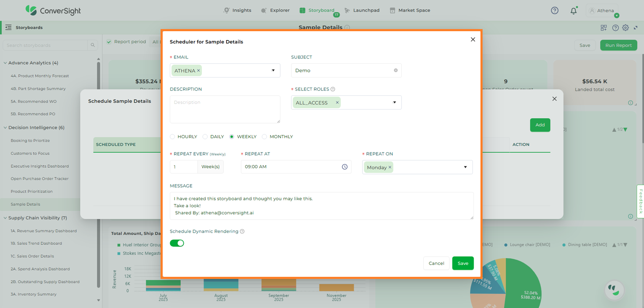Viewport: 644px width, 308px height.
Task: Open the Email dropdown arrow
Action: (x=273, y=70)
